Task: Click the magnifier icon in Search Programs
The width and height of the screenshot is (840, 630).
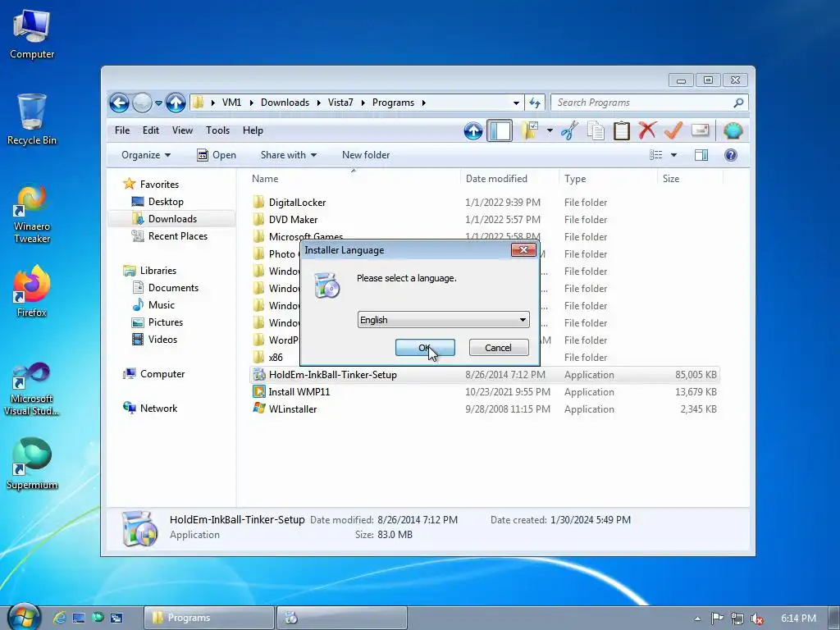Action: coord(738,103)
